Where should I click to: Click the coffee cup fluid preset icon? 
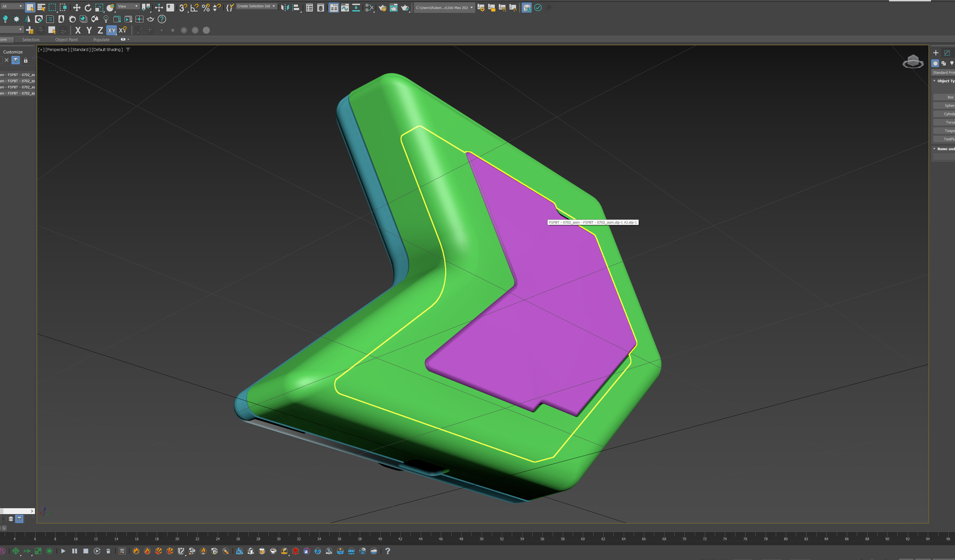click(x=273, y=551)
